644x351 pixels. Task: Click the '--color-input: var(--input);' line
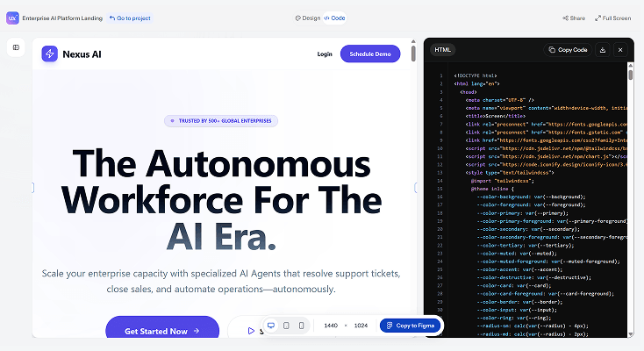click(x=517, y=310)
